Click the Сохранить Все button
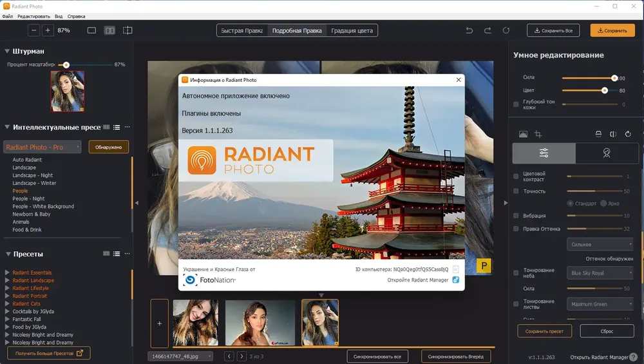 pos(553,30)
